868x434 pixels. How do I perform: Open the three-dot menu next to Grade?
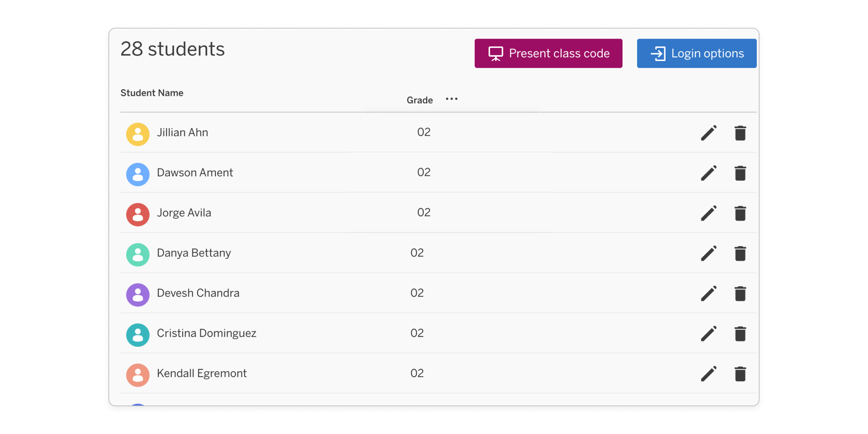(x=452, y=99)
